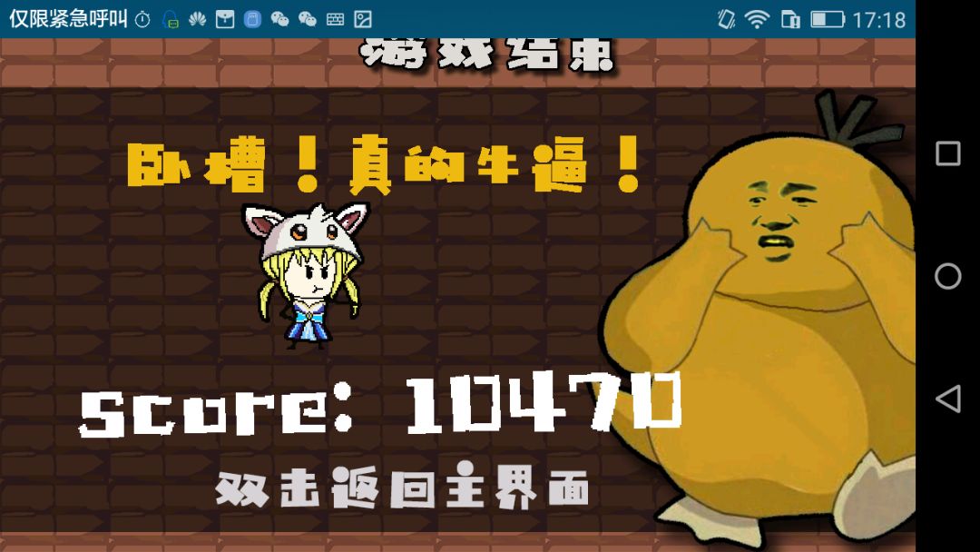Tap the vibrate mode status icon
This screenshot has height=552, width=980.
click(x=726, y=19)
